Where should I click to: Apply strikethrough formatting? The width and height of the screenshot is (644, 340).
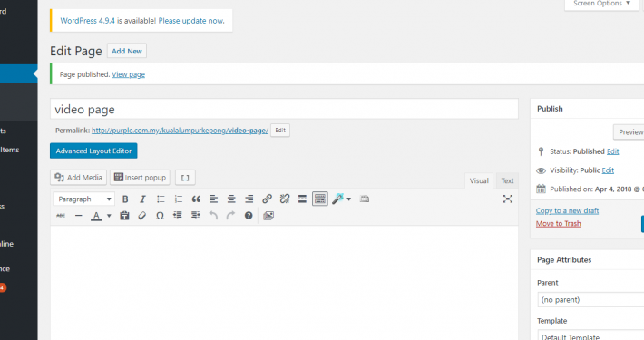[61, 216]
